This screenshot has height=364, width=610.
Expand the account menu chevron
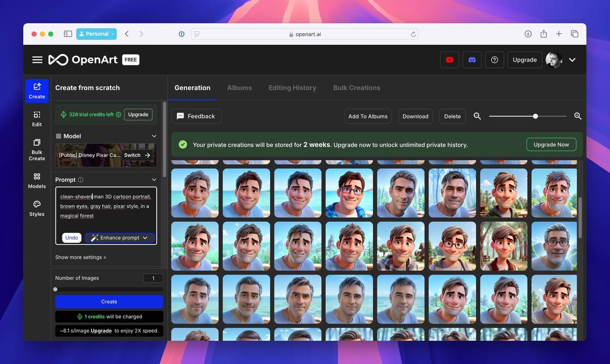pyautogui.click(x=572, y=60)
